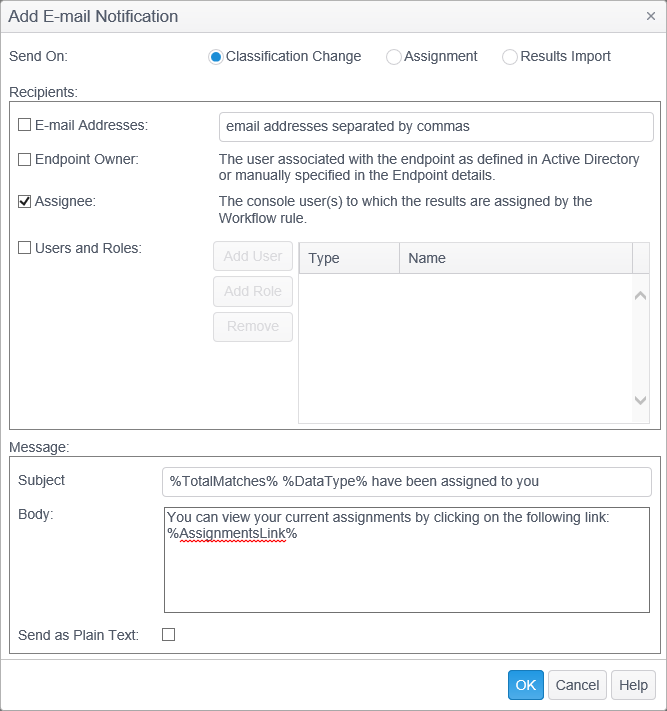Toggle the Send as Plain Text checkbox
Screen dimensions: 667x711
[x=168, y=634]
